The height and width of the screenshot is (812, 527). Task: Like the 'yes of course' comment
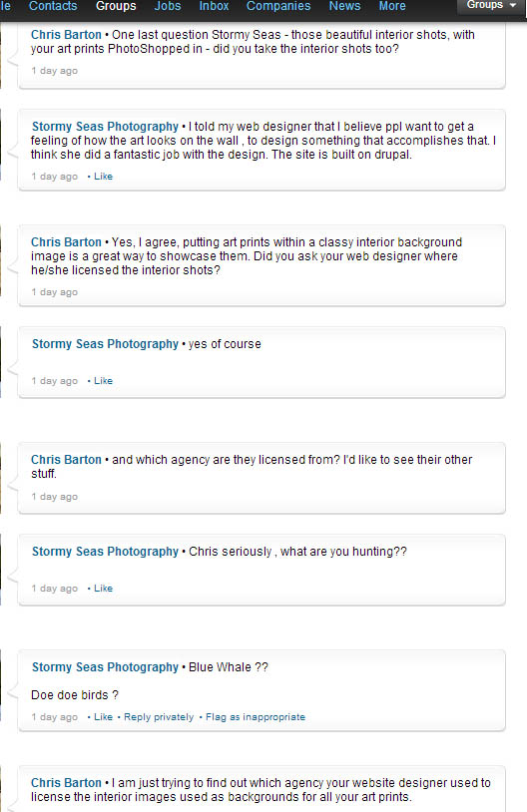click(103, 381)
